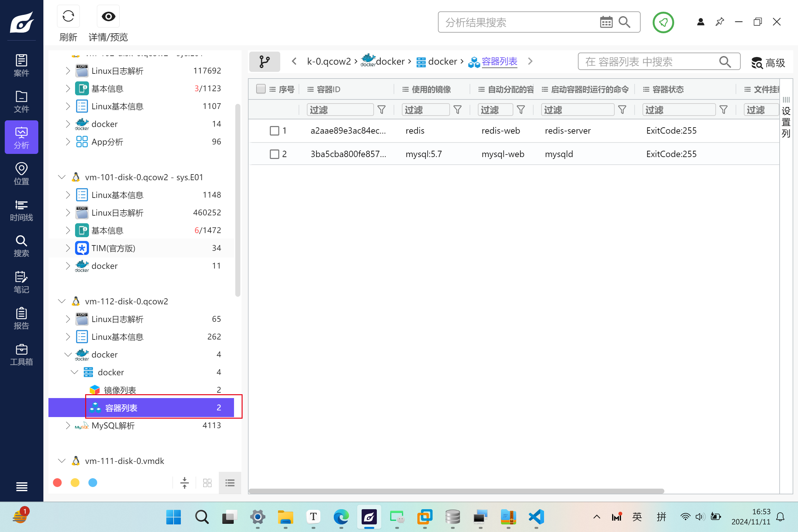The height and width of the screenshot is (532, 798).
Task: Open File Explorer from taskbar
Action: 285,517
